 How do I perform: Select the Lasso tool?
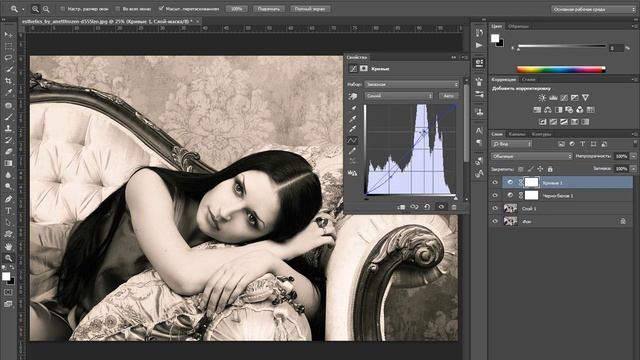coord(8,58)
